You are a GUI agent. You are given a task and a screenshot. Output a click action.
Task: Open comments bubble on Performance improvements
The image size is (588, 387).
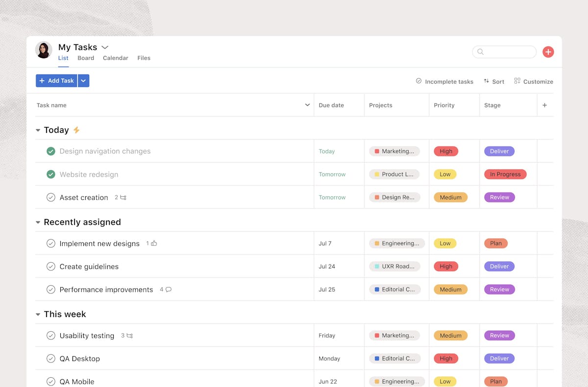(x=169, y=290)
